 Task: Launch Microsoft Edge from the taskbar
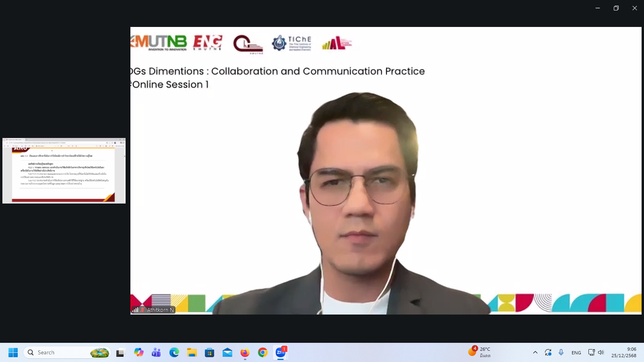[174, 353]
